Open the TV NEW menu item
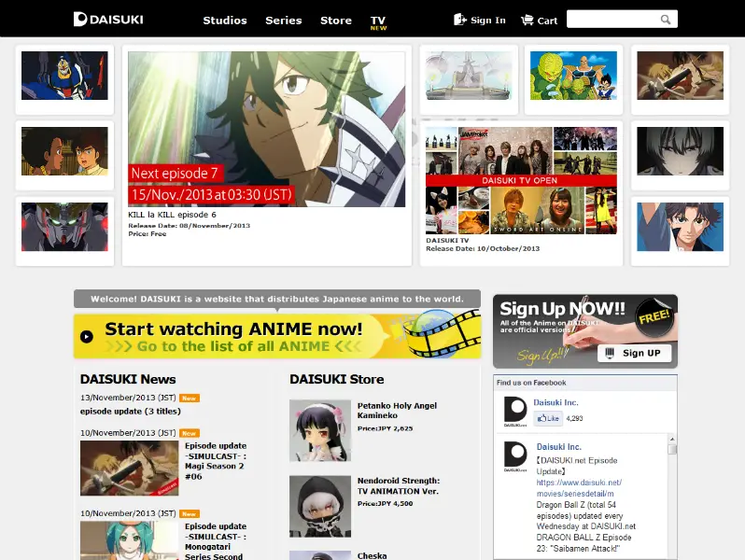745x560 pixels. point(378,22)
